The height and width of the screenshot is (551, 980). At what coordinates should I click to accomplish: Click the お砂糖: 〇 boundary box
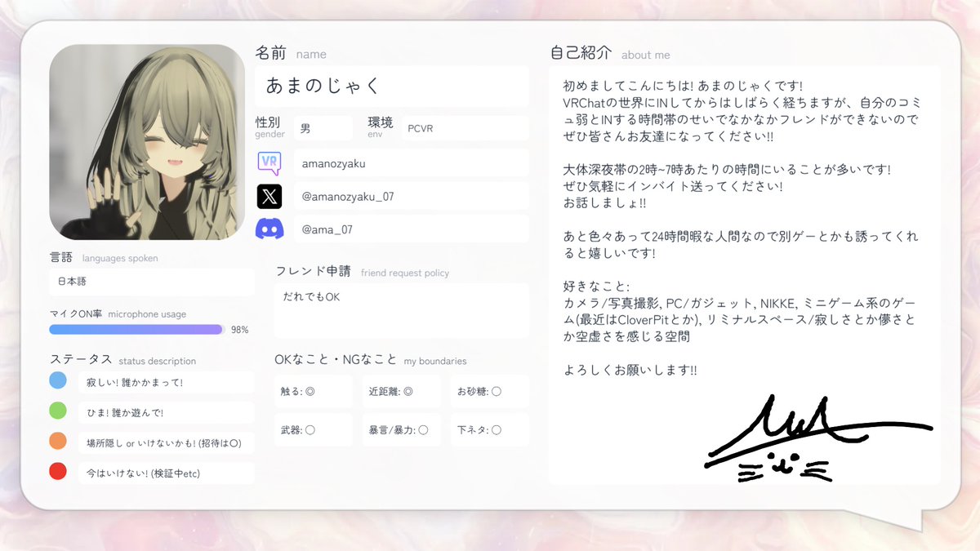click(489, 392)
